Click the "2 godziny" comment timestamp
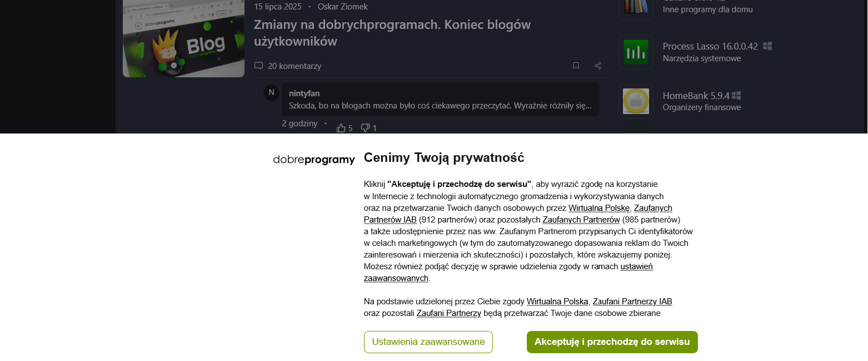 300,123
